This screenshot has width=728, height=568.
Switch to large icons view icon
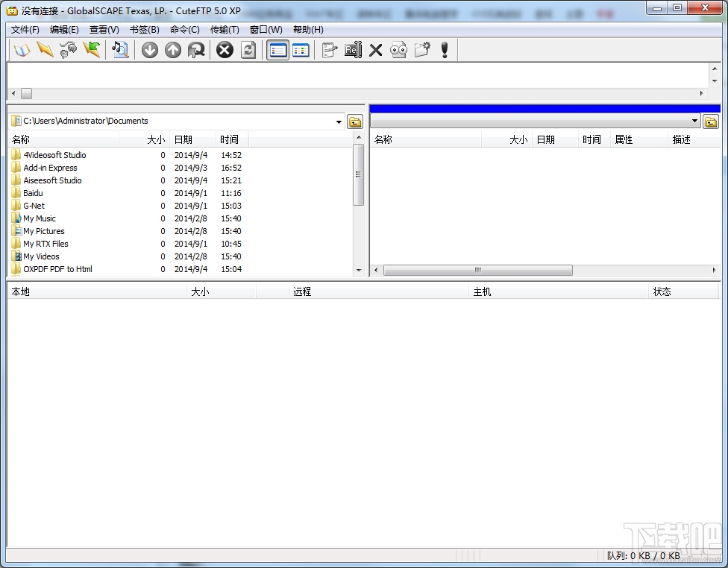[301, 50]
